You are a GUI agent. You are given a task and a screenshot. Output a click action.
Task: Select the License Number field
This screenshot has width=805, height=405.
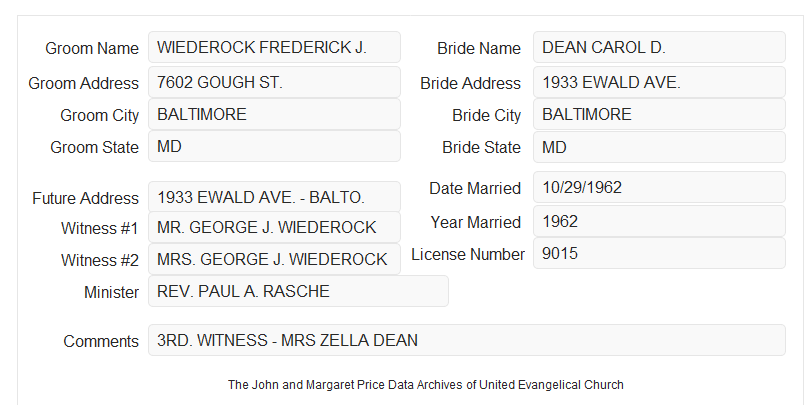pos(659,253)
